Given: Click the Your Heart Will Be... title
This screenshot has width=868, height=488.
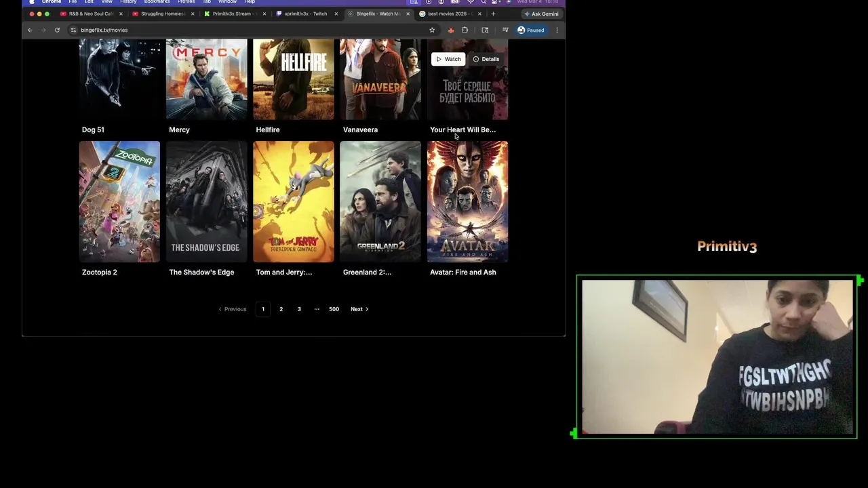Looking at the screenshot, I should tap(462, 129).
